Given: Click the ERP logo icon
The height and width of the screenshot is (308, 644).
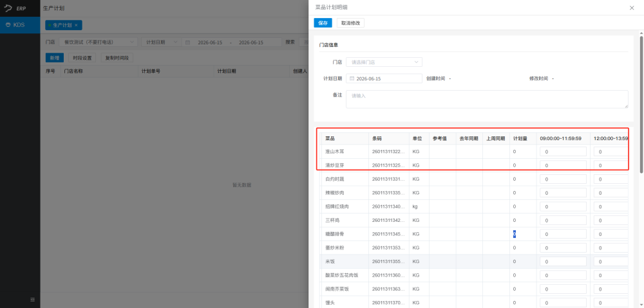Looking at the screenshot, I should click(8, 8).
